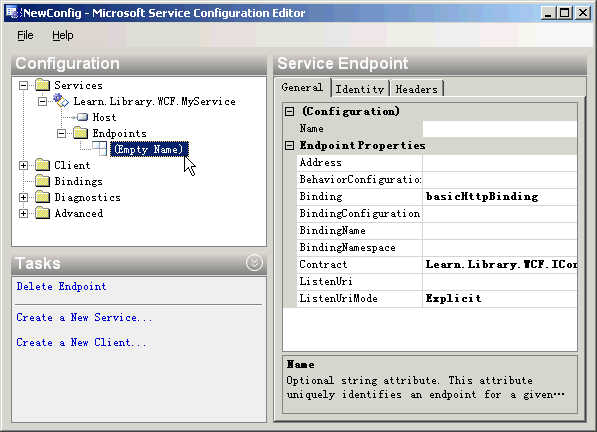Expand the Client tree node
Screen dimensions: 597x432
24,165
